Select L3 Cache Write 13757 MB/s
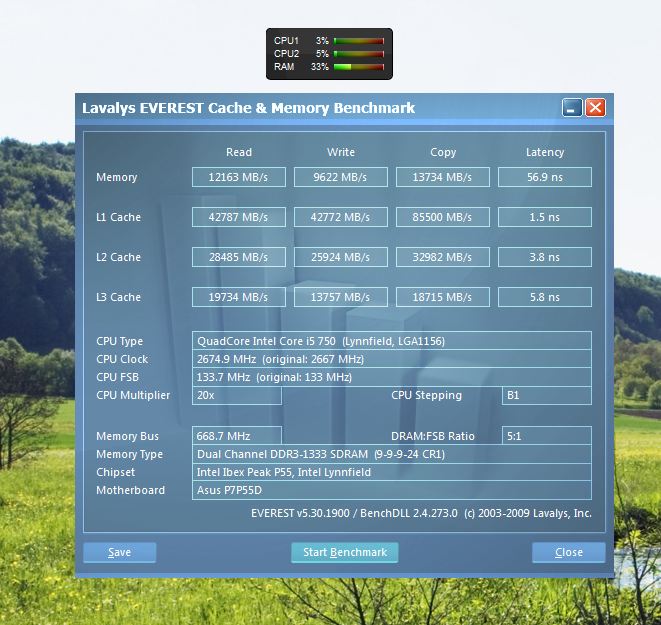 pyautogui.click(x=341, y=297)
